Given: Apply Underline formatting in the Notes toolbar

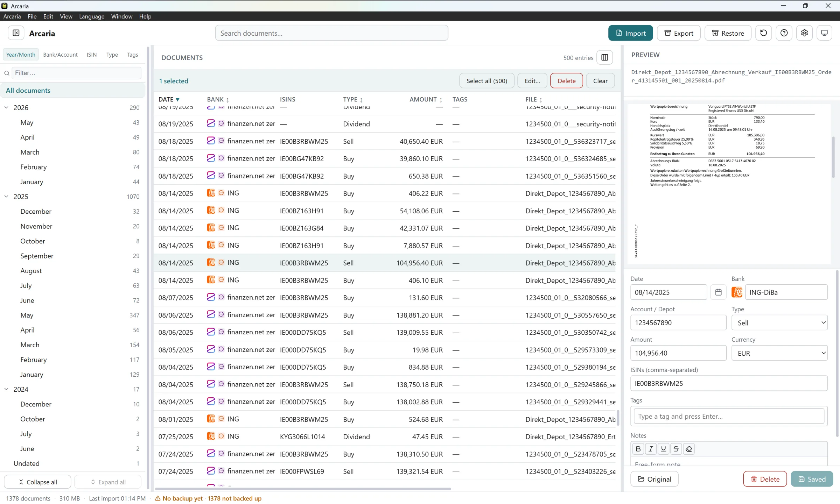Looking at the screenshot, I should tap(663, 449).
